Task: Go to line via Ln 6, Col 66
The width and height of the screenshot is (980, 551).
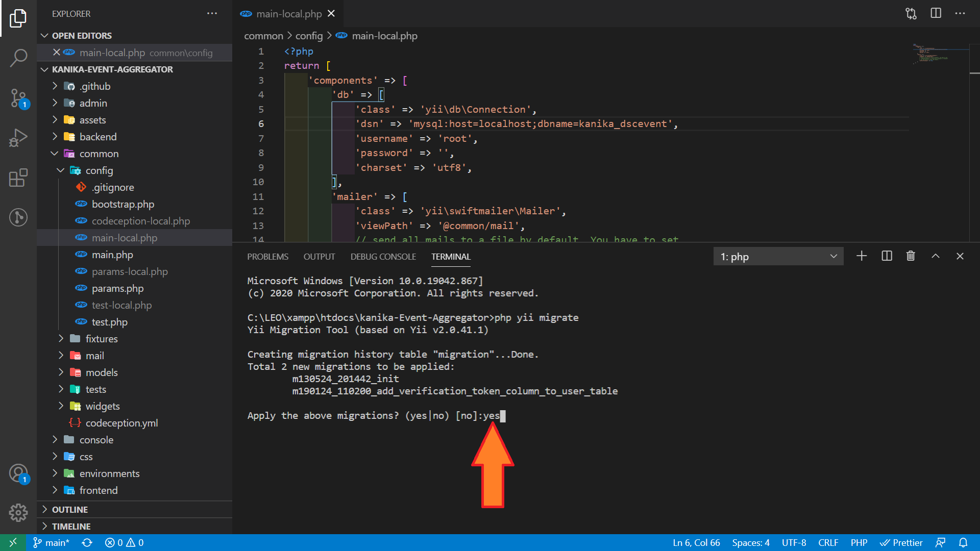Action: tap(696, 543)
